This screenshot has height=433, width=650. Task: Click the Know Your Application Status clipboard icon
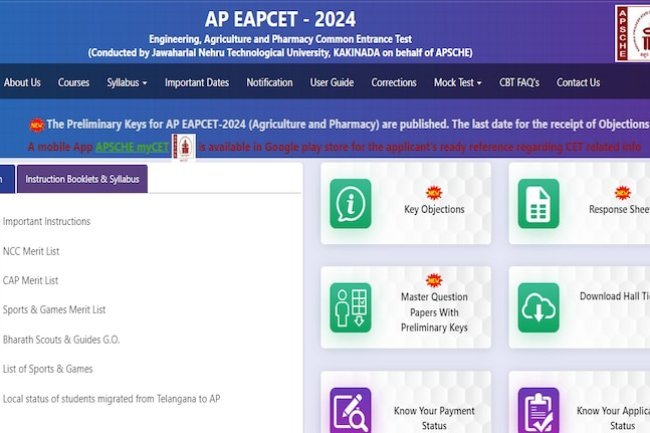tap(538, 410)
